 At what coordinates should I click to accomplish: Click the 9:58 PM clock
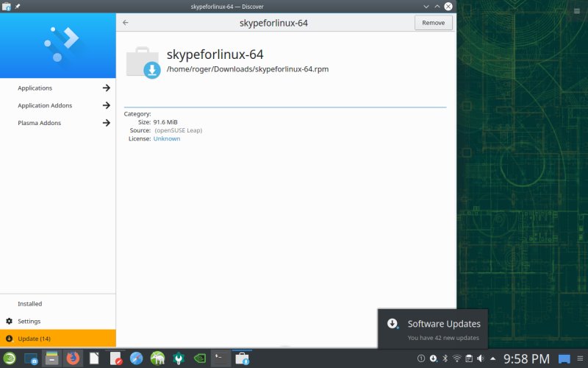[x=526, y=359]
